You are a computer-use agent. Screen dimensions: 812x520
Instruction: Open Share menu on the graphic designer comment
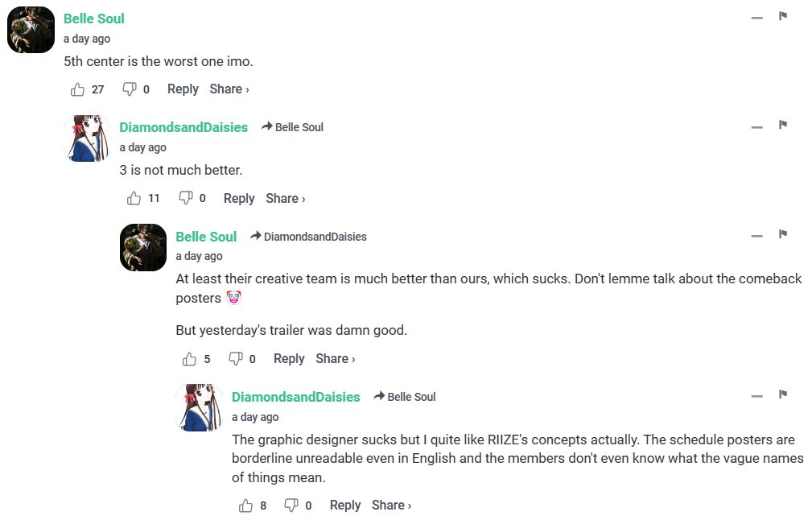tap(391, 506)
